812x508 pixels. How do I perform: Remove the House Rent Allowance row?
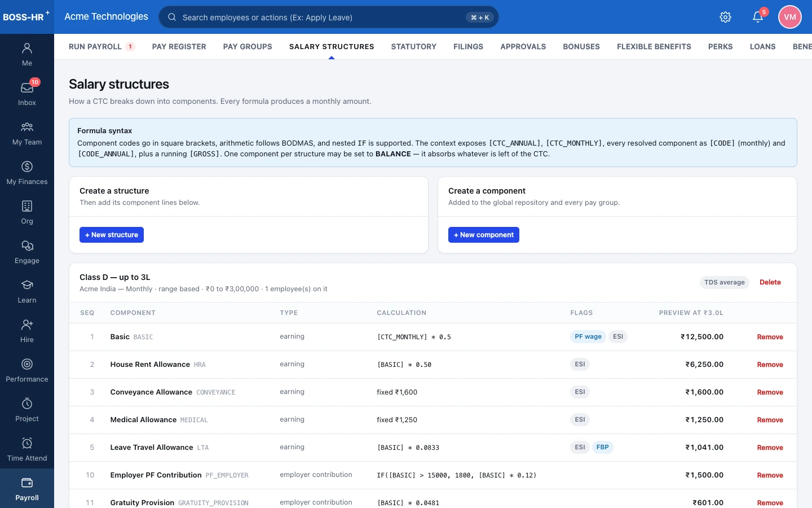click(x=770, y=365)
